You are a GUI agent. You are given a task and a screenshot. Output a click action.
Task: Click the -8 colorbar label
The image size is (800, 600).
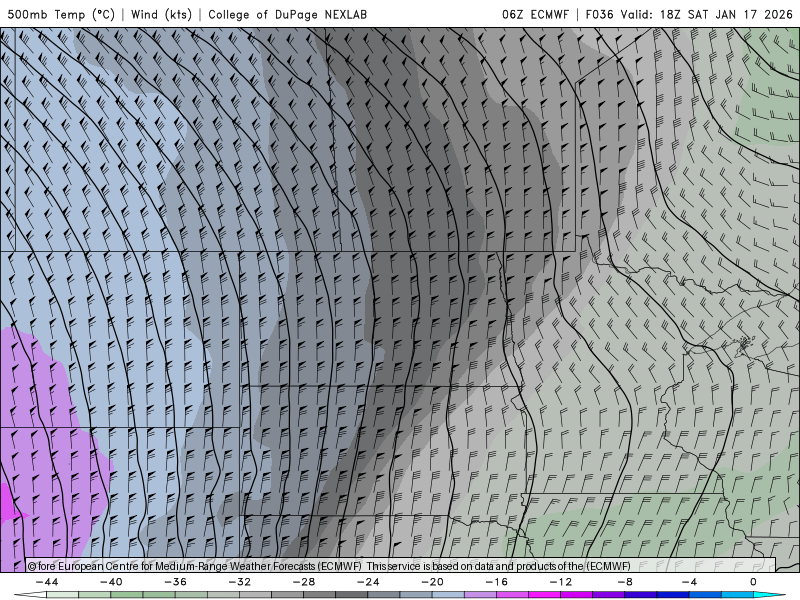pos(625,582)
